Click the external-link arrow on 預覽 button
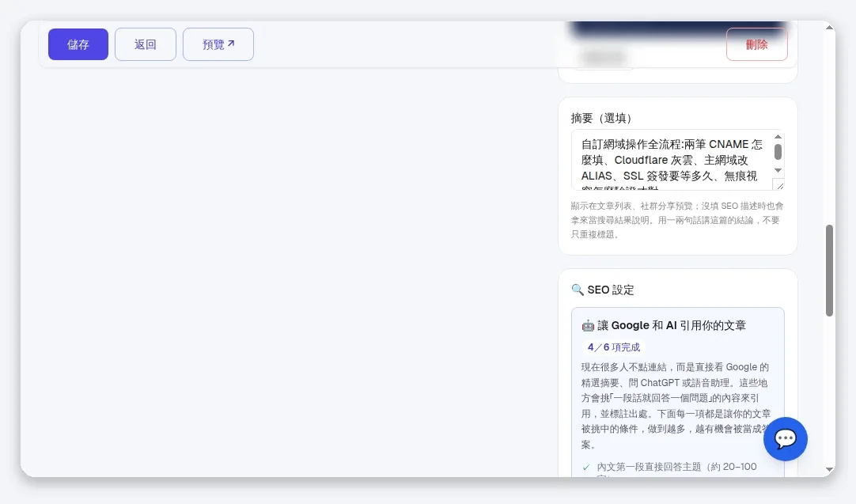The height and width of the screenshot is (504, 856). pos(231,44)
